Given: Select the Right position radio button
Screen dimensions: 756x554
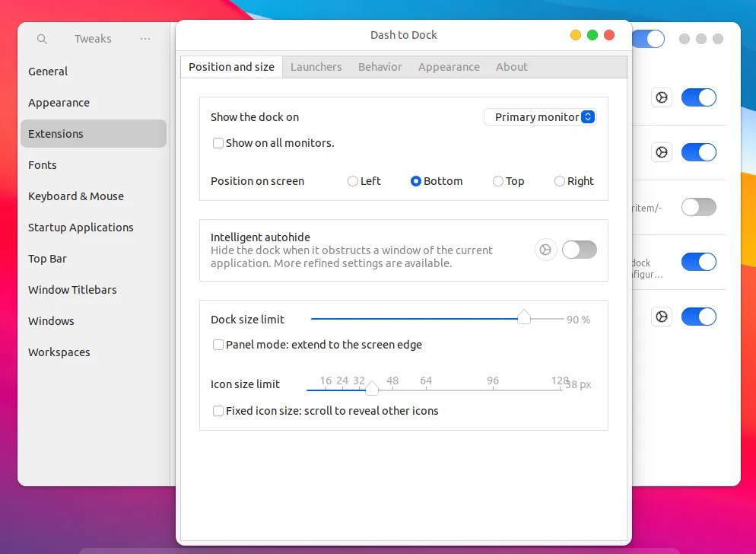Looking at the screenshot, I should click(x=559, y=181).
